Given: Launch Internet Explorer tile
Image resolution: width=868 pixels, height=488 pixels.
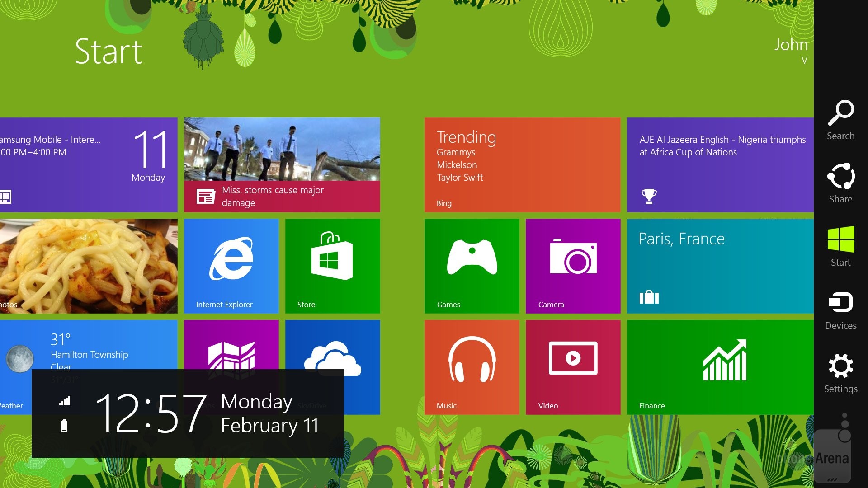Looking at the screenshot, I should click(231, 266).
